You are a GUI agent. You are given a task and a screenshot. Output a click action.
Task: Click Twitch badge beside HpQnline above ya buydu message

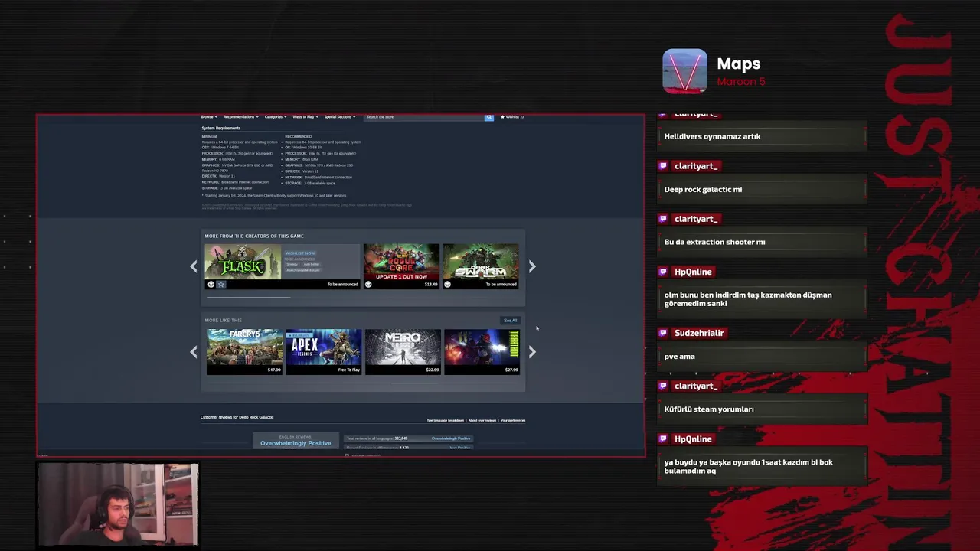[662, 439]
